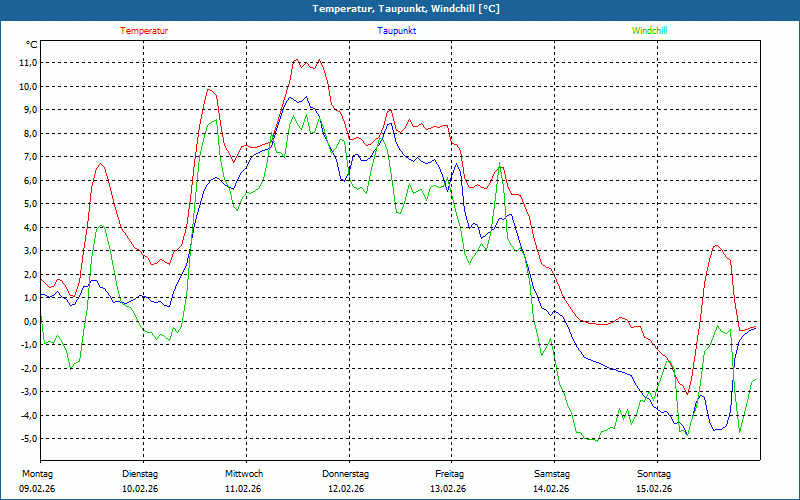Click the °C unit label on y-axis

tap(32, 45)
